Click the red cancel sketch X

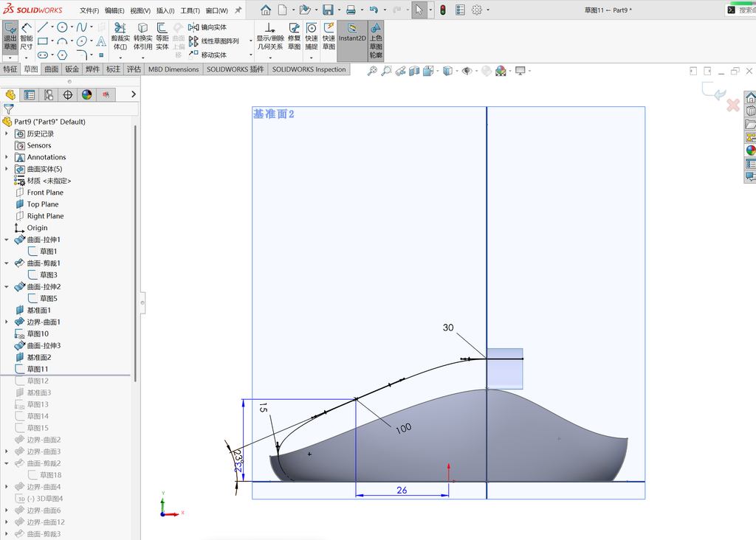[x=733, y=105]
